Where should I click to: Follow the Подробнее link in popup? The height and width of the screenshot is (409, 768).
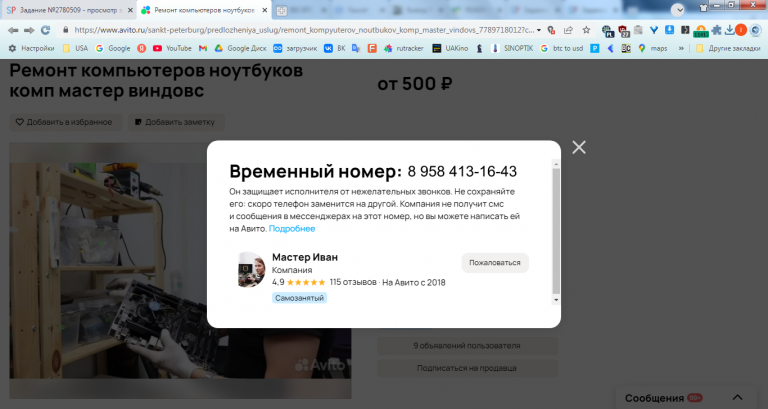point(292,228)
